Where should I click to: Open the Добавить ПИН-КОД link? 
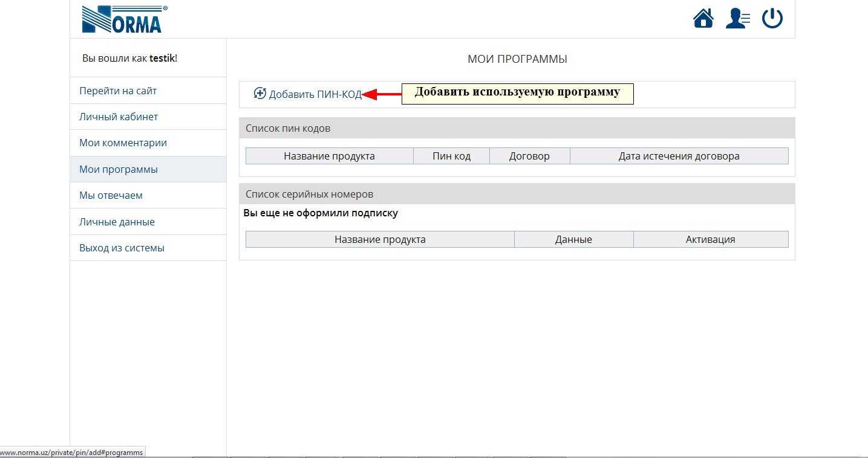[315, 94]
